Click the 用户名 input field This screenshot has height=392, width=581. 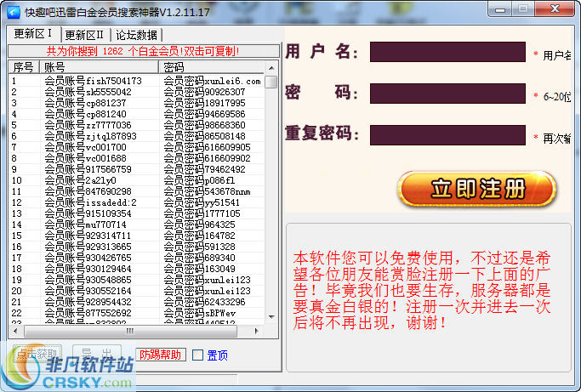coord(447,52)
